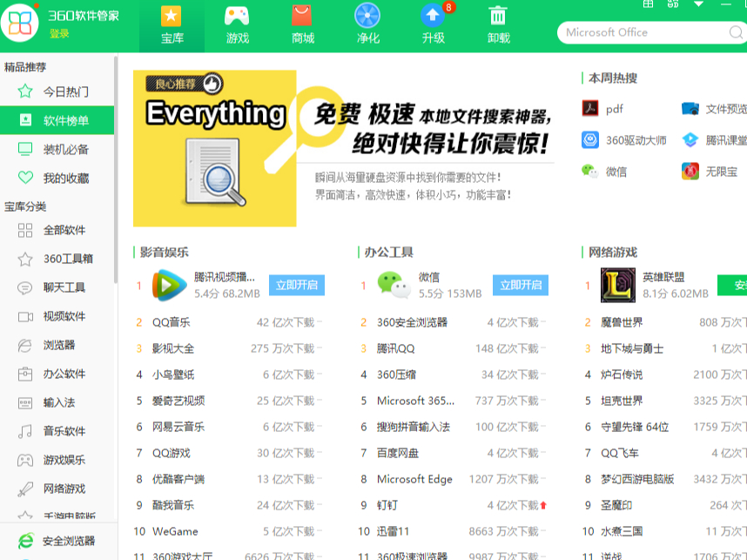747x560 pixels.
Task: Open the 英雄联盟 game icon
Action: click(618, 285)
